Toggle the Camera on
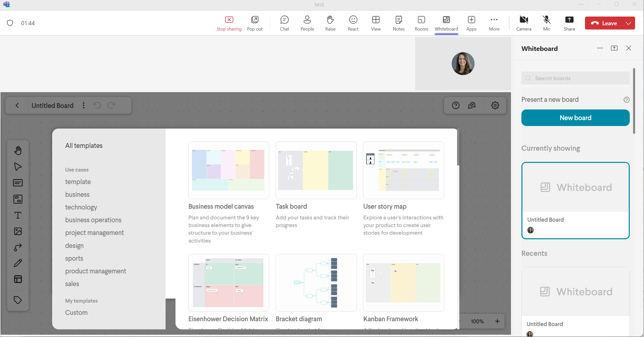Screen dimensions: 644x337 [524, 23]
